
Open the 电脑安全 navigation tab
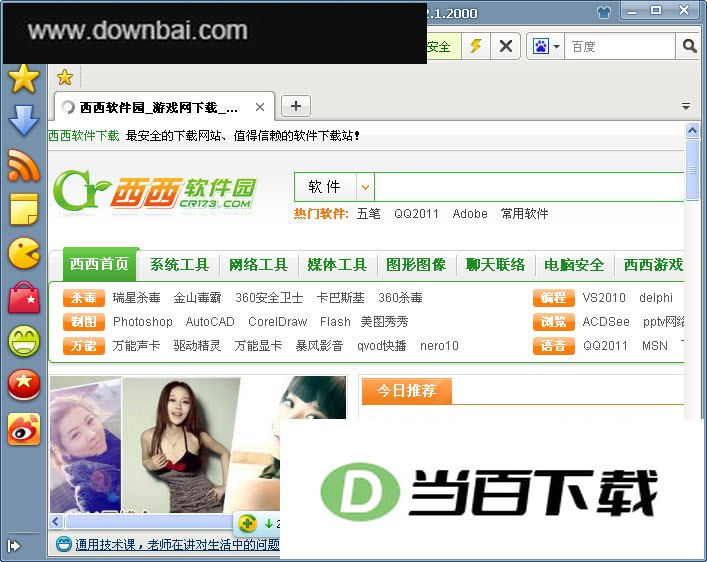pyautogui.click(x=574, y=264)
